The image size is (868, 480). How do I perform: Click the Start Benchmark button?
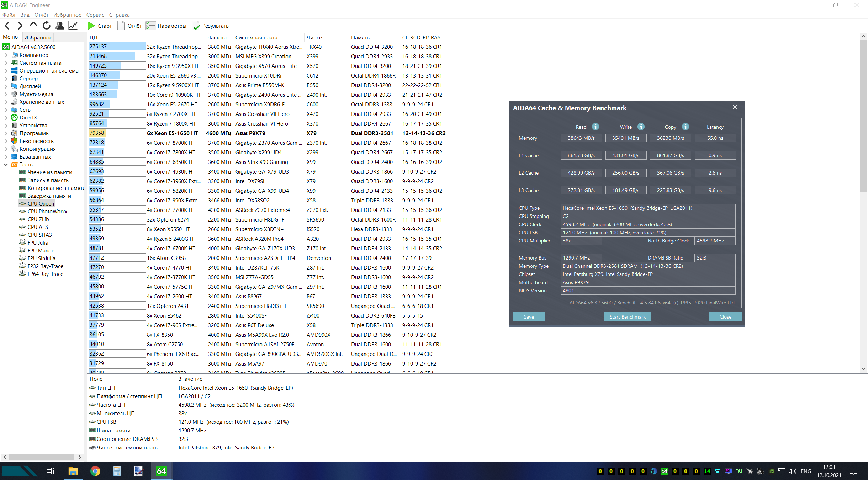[627, 317]
